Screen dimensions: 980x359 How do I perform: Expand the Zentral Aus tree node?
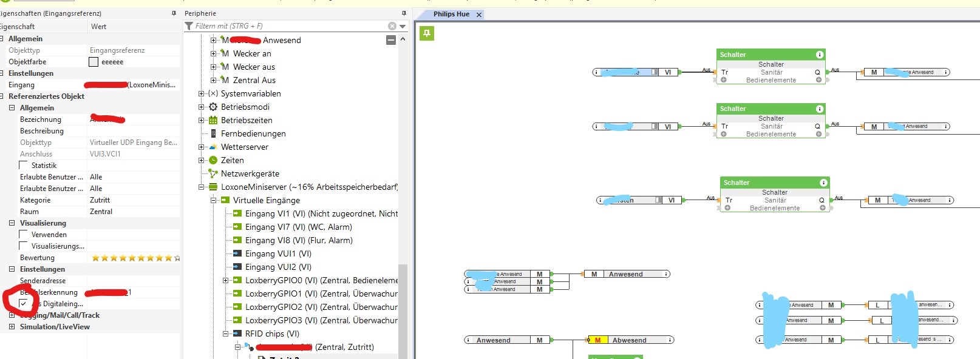[x=213, y=80]
